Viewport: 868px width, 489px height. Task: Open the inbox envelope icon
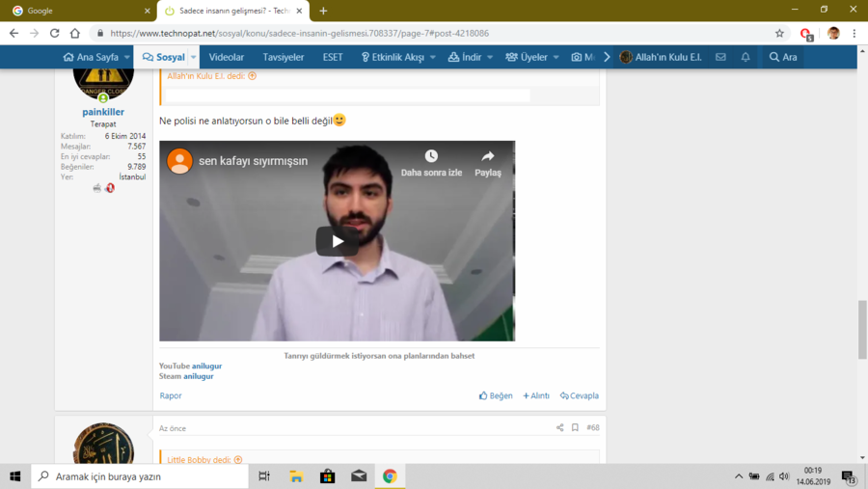coord(720,57)
